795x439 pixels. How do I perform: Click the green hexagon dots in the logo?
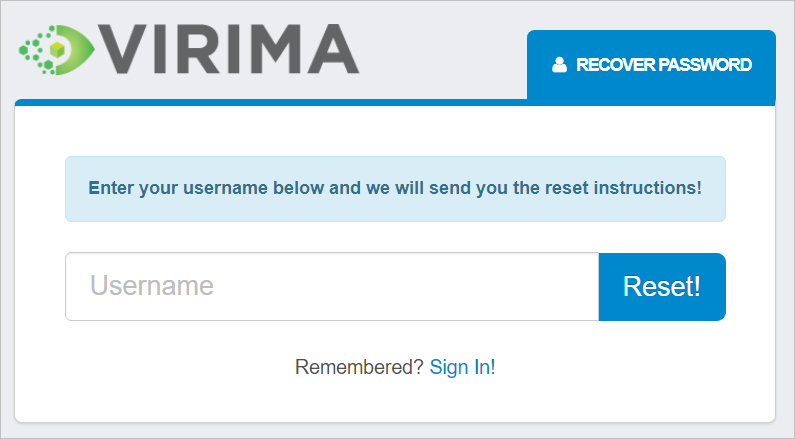point(35,48)
